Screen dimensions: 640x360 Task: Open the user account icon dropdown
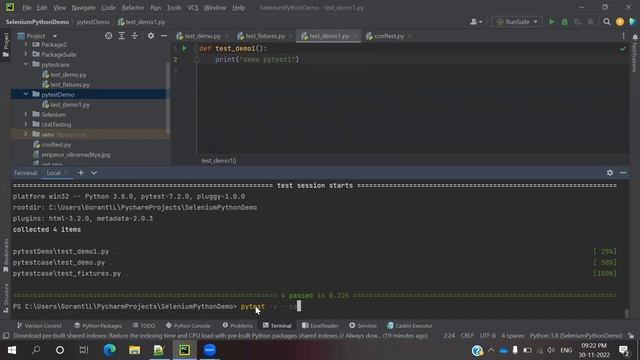(476, 22)
